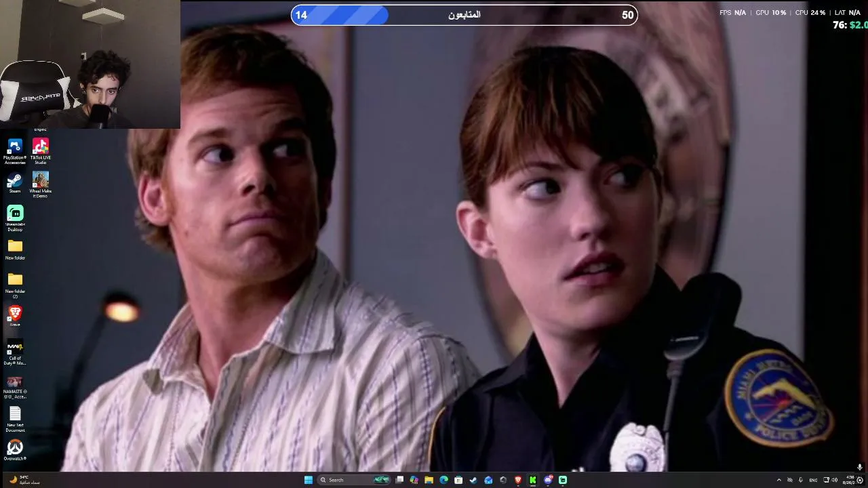Click the webcam overlay feed

[x=90, y=64]
